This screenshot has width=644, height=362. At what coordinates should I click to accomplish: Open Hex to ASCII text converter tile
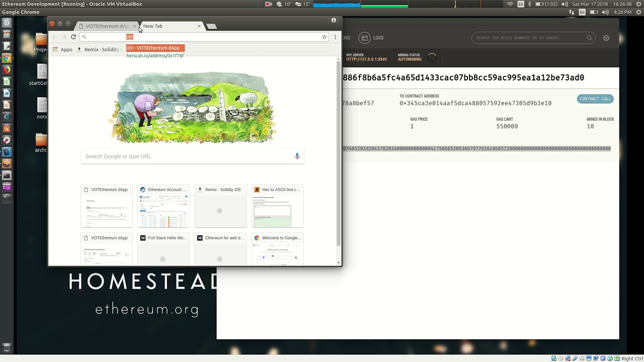pyautogui.click(x=278, y=206)
